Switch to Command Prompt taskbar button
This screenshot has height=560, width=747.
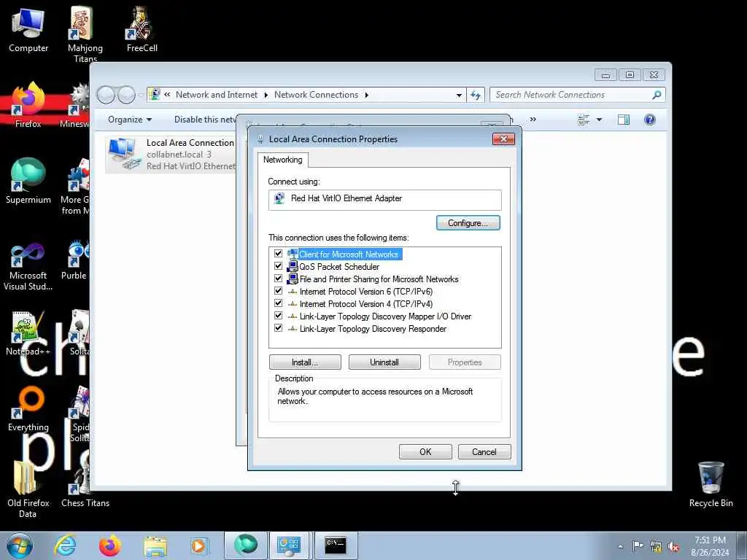pyautogui.click(x=336, y=545)
